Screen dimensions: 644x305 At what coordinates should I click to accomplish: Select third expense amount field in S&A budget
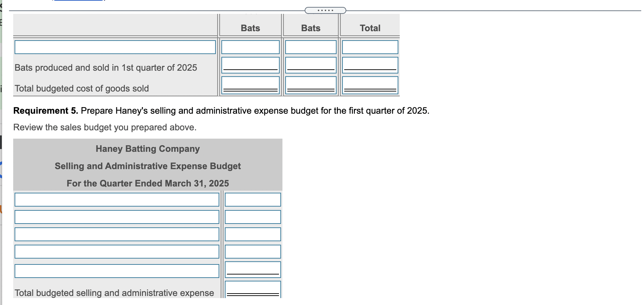[x=253, y=234]
